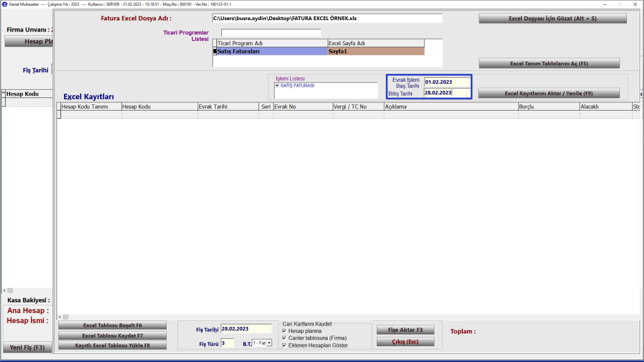Click the Baş.Tarihi date field
The height and width of the screenshot is (362, 644).
[x=447, y=82]
